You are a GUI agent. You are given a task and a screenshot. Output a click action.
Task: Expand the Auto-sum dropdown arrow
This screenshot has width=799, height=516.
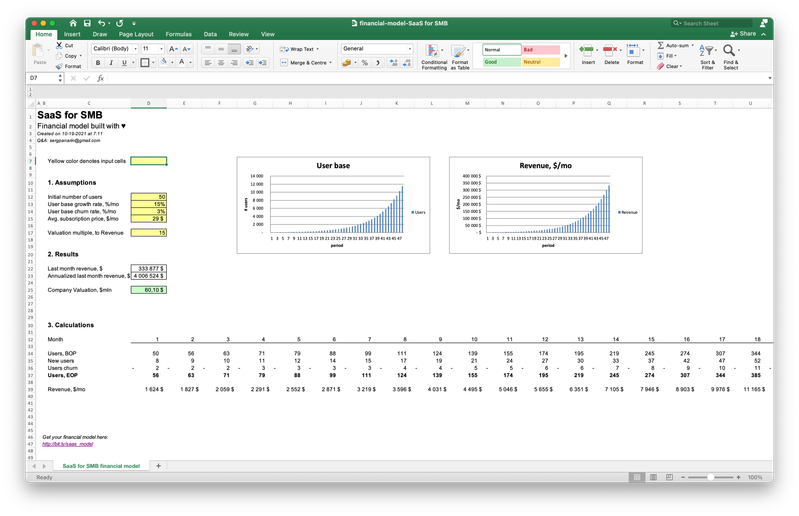(x=694, y=45)
